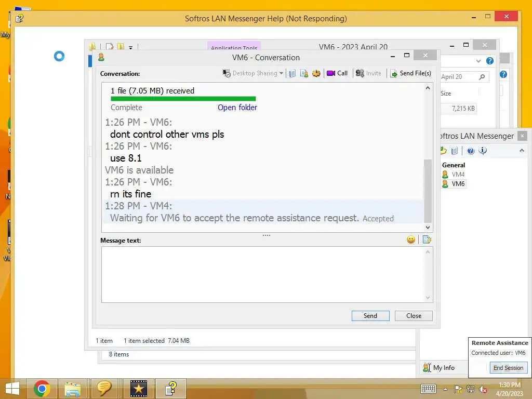The width and height of the screenshot is (532, 399).
Task: Click the quick message template icon
Action: click(427, 240)
